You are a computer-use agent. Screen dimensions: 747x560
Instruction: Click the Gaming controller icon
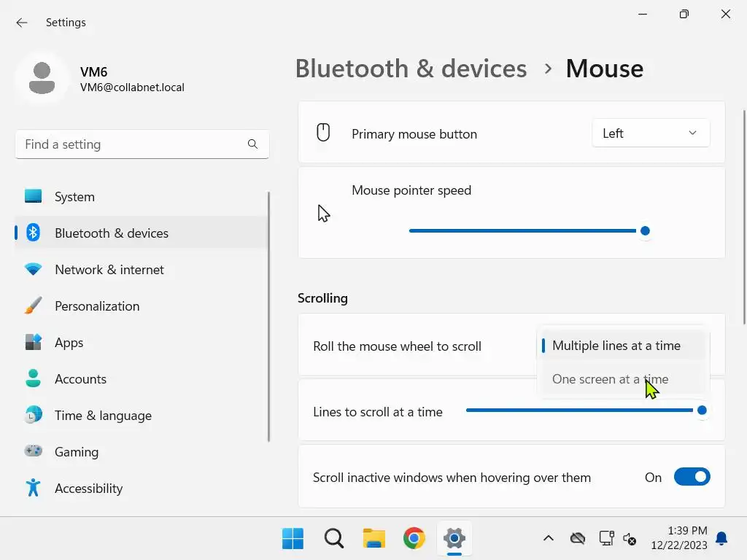pyautogui.click(x=34, y=451)
